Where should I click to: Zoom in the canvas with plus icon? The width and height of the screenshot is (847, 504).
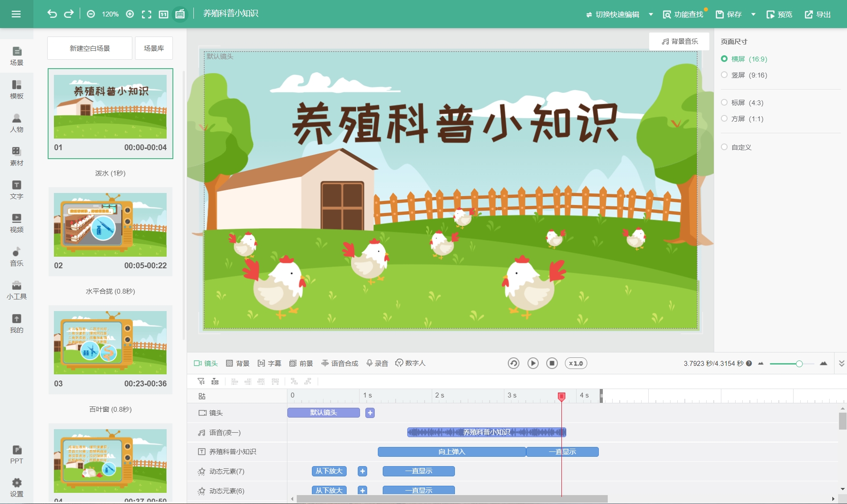click(130, 14)
